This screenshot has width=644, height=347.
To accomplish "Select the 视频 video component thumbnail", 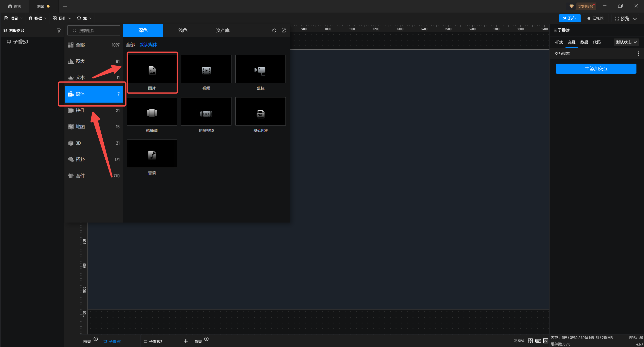I will (206, 69).
